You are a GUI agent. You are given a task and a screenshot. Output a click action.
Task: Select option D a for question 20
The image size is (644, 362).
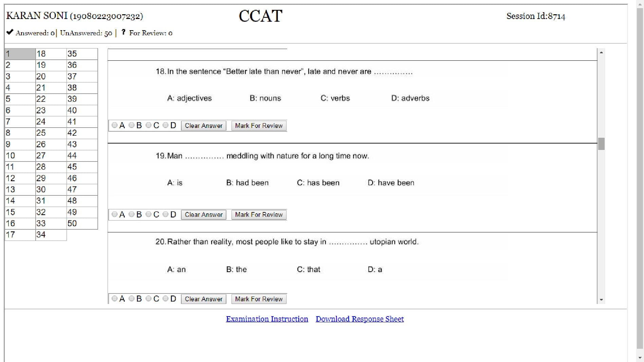pos(165,299)
